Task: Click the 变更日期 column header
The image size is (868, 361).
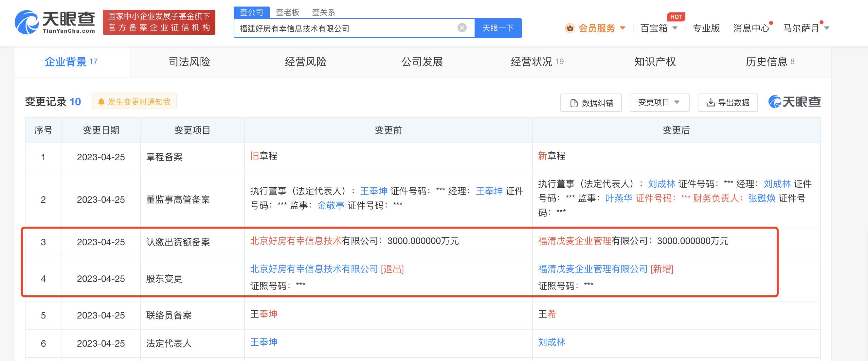Action: point(101,130)
